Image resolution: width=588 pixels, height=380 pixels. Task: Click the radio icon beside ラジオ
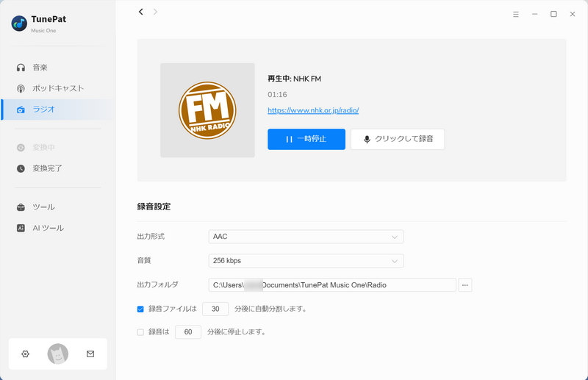coord(21,110)
